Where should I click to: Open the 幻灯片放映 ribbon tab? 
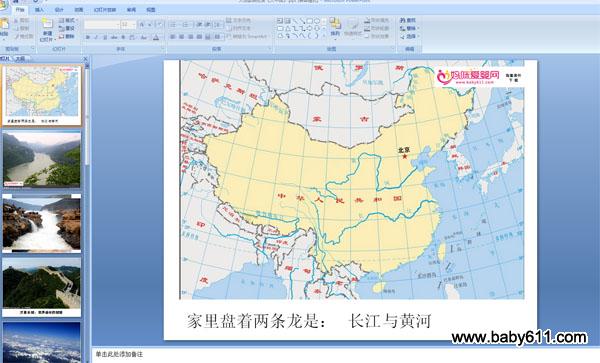pyautogui.click(x=105, y=10)
